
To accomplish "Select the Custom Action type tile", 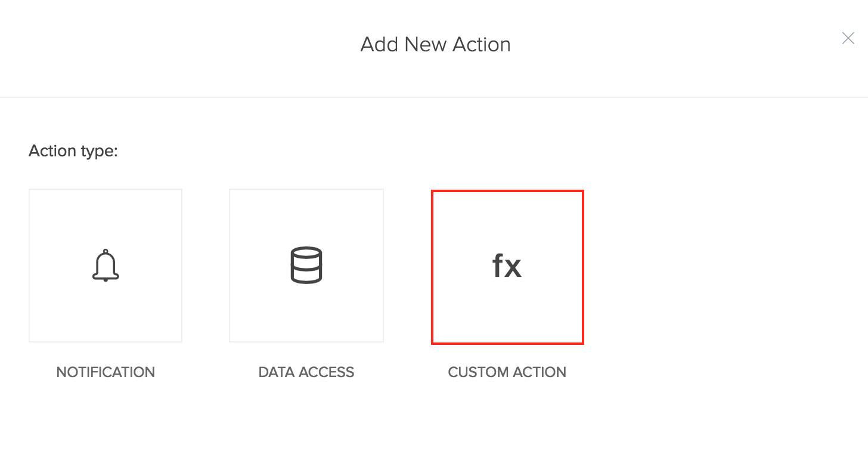I will [507, 267].
